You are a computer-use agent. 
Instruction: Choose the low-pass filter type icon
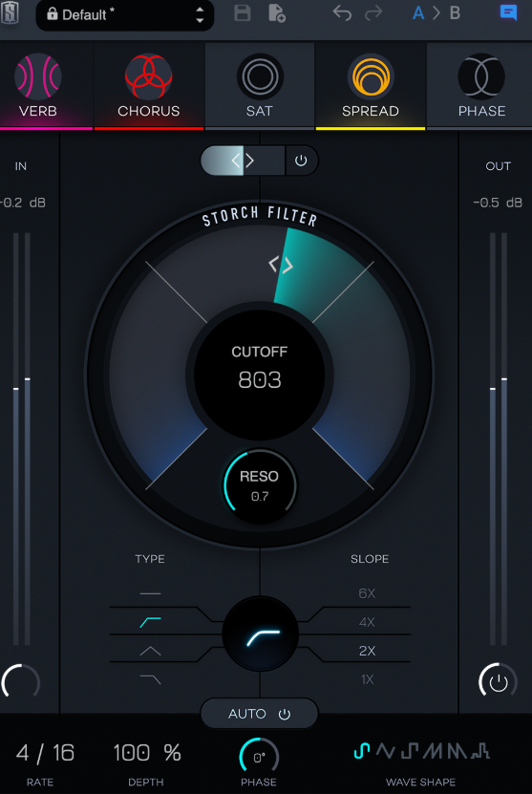point(150,679)
